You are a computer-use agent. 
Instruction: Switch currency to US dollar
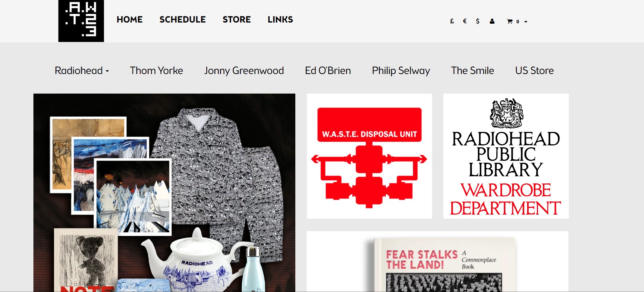[478, 21]
